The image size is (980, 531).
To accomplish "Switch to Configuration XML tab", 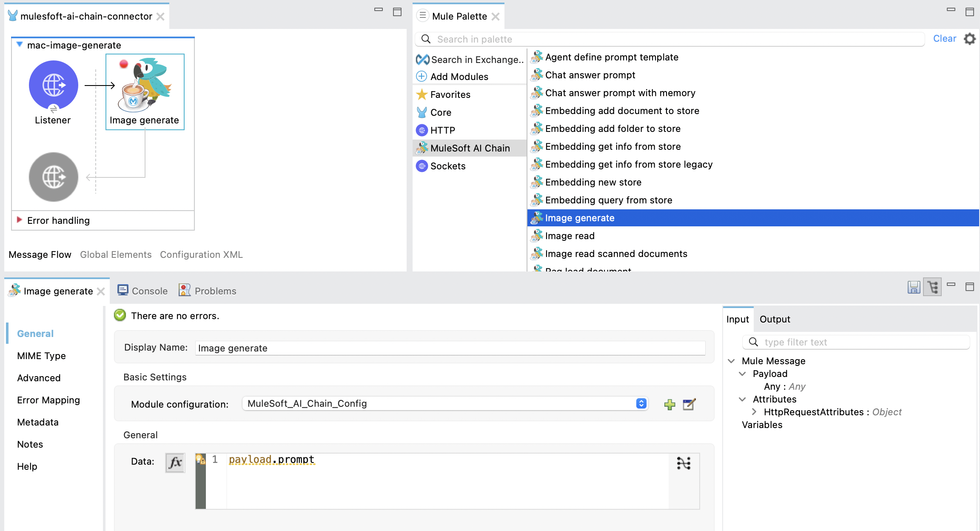I will (201, 254).
